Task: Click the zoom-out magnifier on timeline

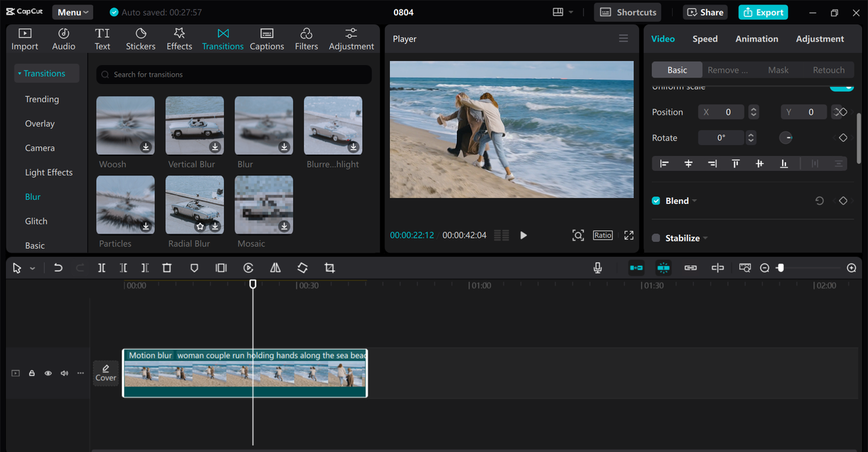Action: click(765, 268)
